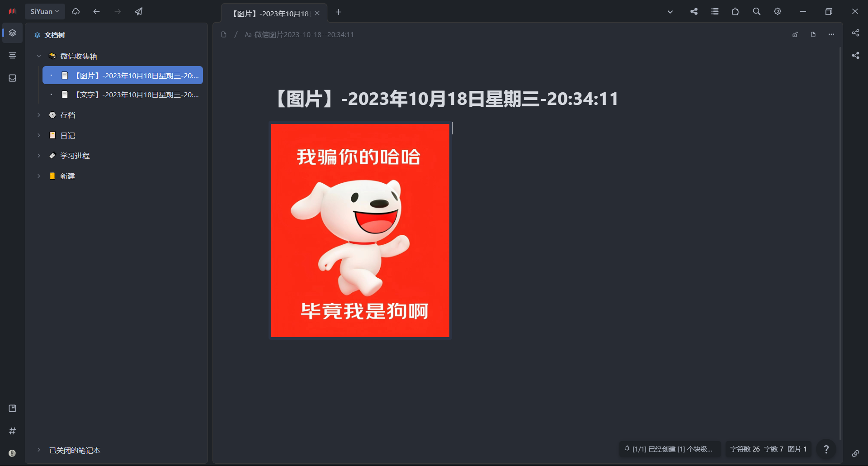Expand the 存档 notebook
This screenshot has width=868, height=466.
pyautogui.click(x=38, y=114)
